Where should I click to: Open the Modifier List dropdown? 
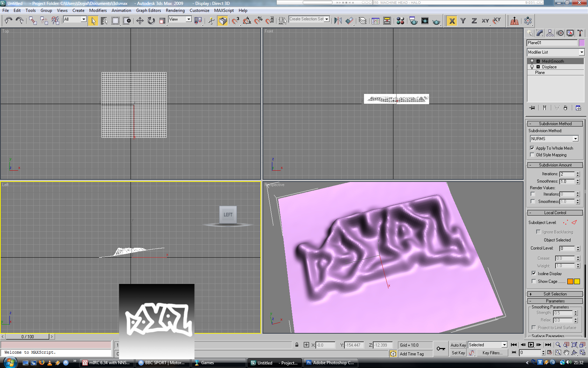pyautogui.click(x=555, y=52)
